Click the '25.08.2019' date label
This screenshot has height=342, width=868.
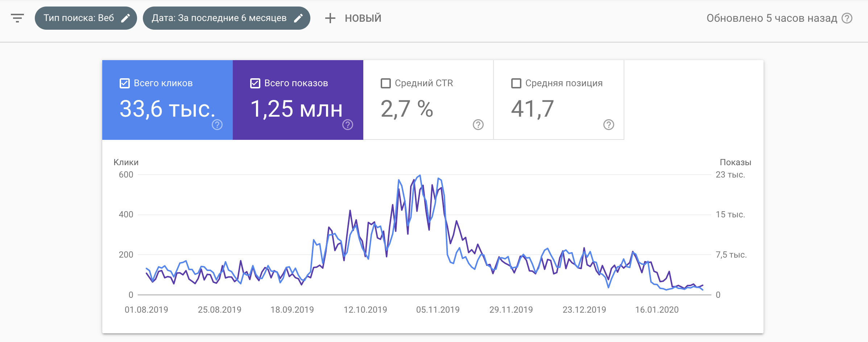[220, 310]
